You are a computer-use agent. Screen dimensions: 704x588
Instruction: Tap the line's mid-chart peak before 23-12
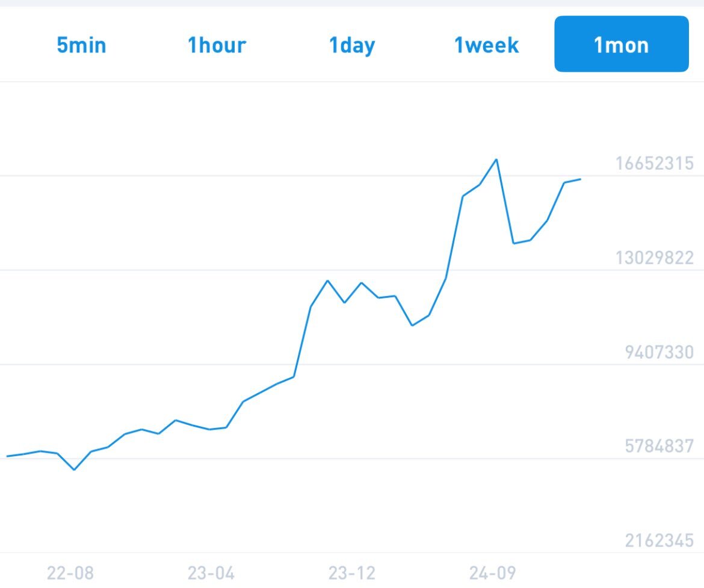(x=328, y=280)
